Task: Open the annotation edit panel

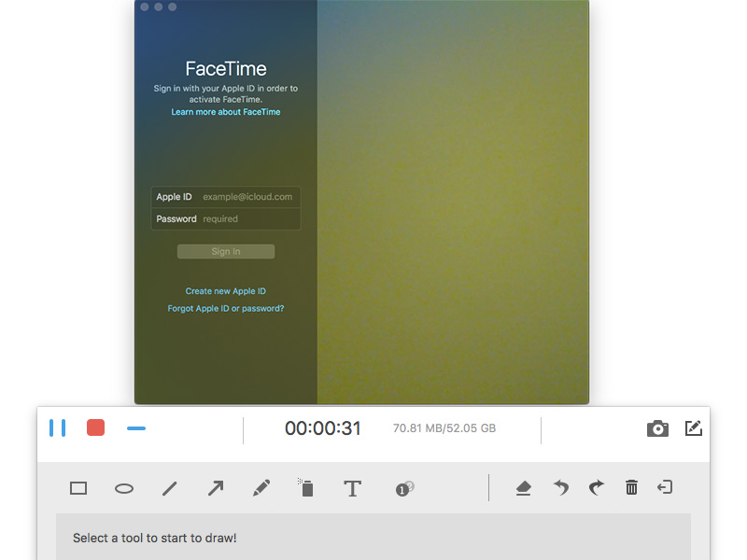Action: (x=694, y=427)
